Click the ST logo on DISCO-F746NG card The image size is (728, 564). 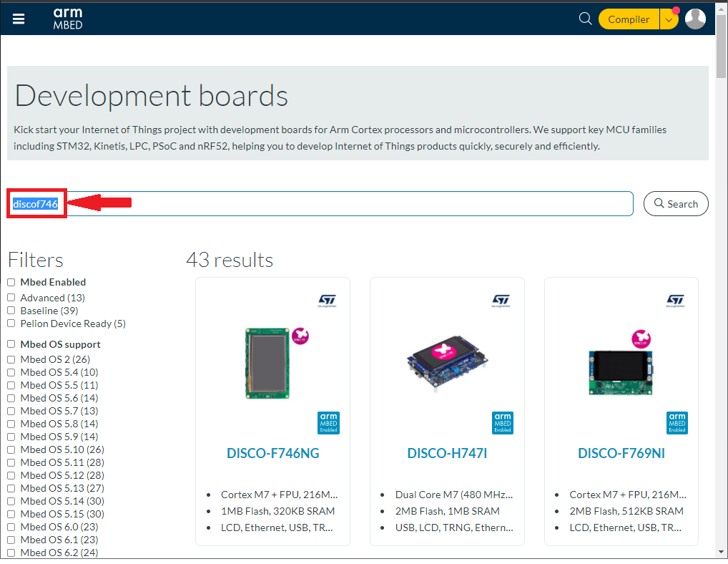point(328,301)
